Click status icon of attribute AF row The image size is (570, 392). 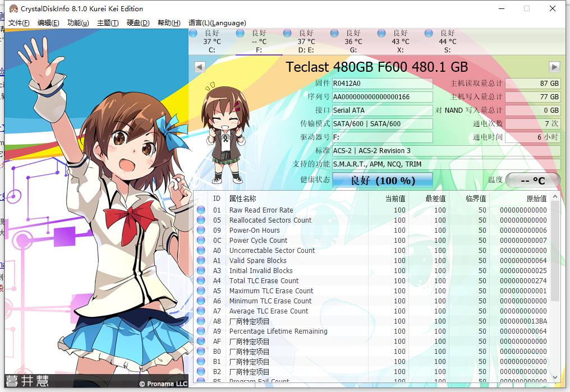[x=201, y=341]
